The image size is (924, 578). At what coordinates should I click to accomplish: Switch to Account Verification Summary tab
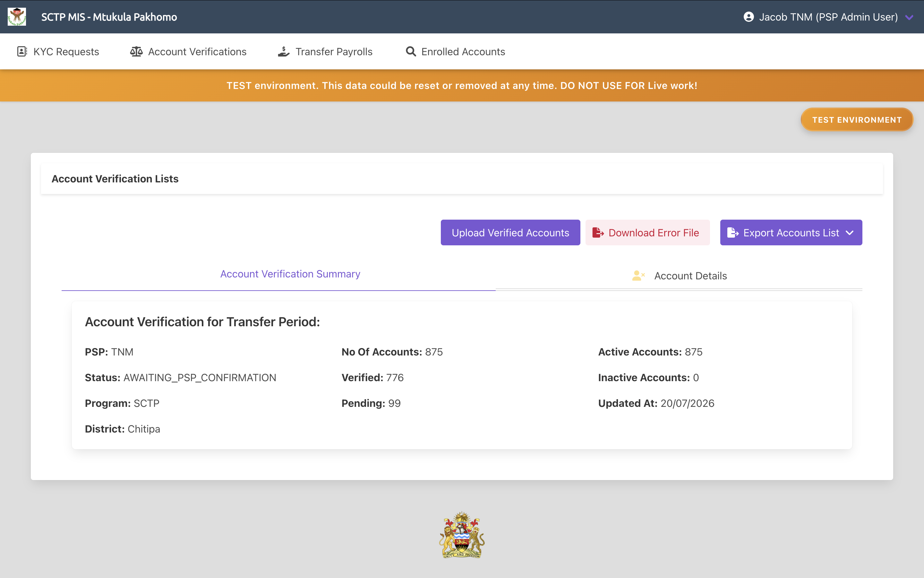point(290,274)
